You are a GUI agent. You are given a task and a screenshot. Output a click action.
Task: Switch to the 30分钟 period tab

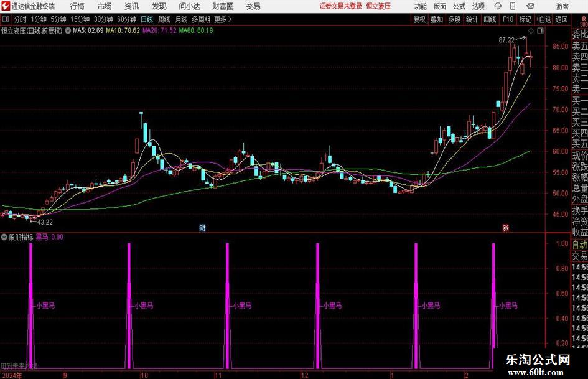[103, 19]
